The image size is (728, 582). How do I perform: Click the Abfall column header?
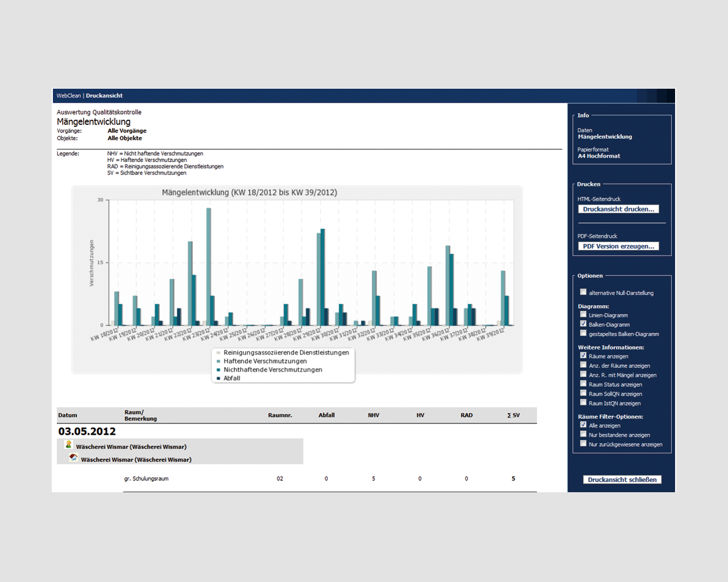pyautogui.click(x=326, y=415)
